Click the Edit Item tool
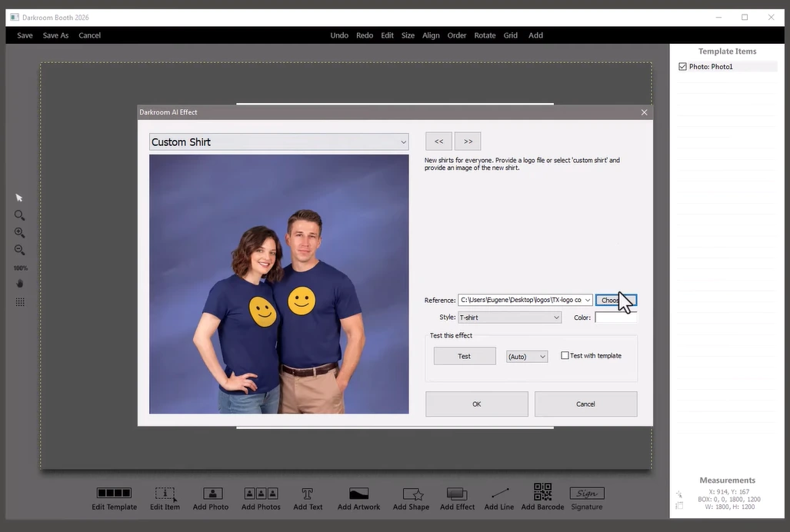790x532 pixels. [165, 498]
